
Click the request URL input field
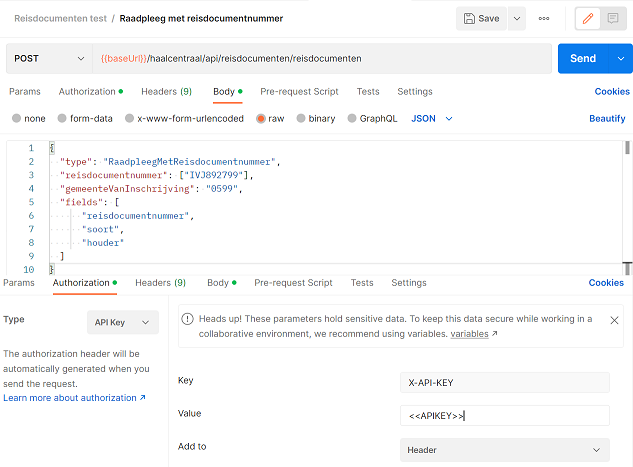[x=322, y=59]
